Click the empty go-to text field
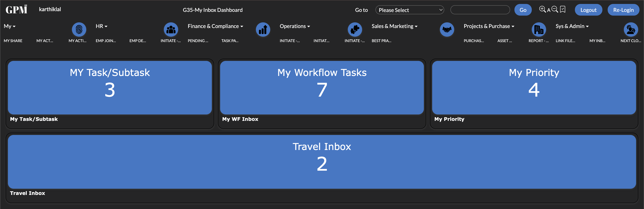The image size is (644, 209). click(x=480, y=10)
